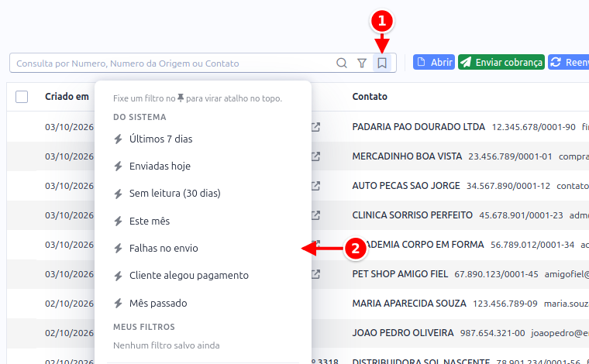Click lightning icon beside Mês passado
The image size is (589, 364).
[119, 303]
